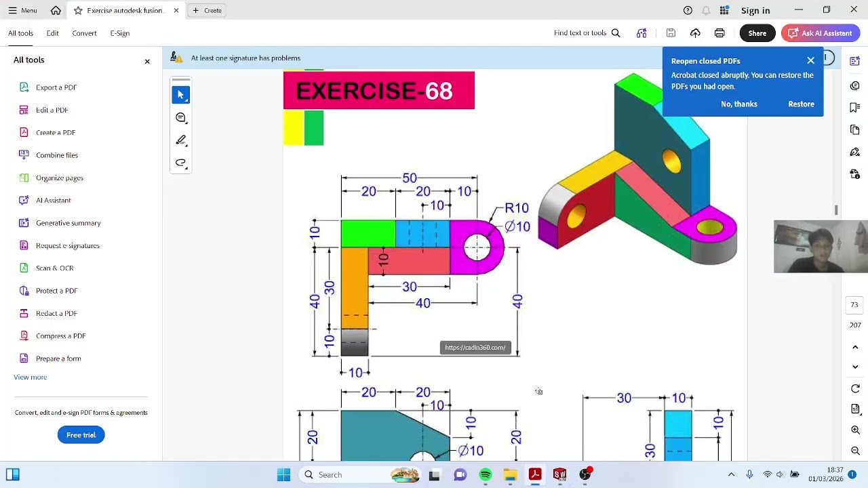This screenshot has width=868, height=488.
Task: Choose the Add comment tool
Action: 180,118
